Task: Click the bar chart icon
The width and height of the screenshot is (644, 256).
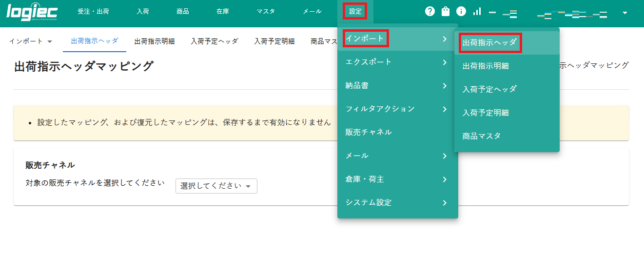Action: coord(477,11)
